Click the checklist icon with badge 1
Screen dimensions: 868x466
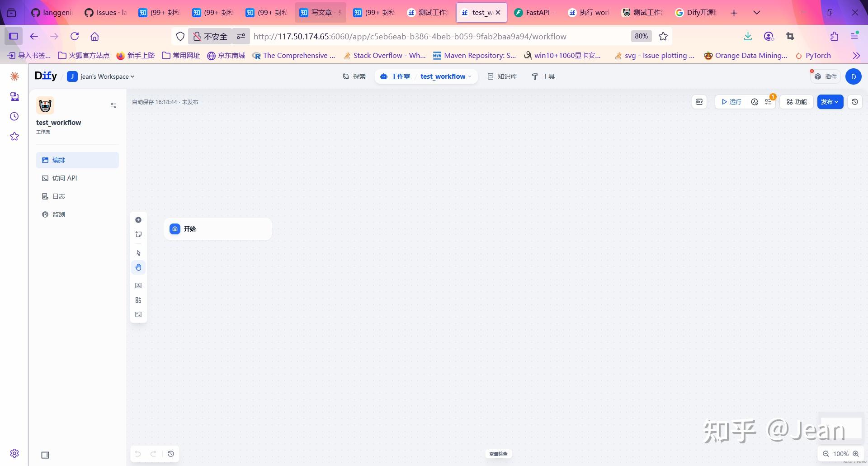[769, 102]
